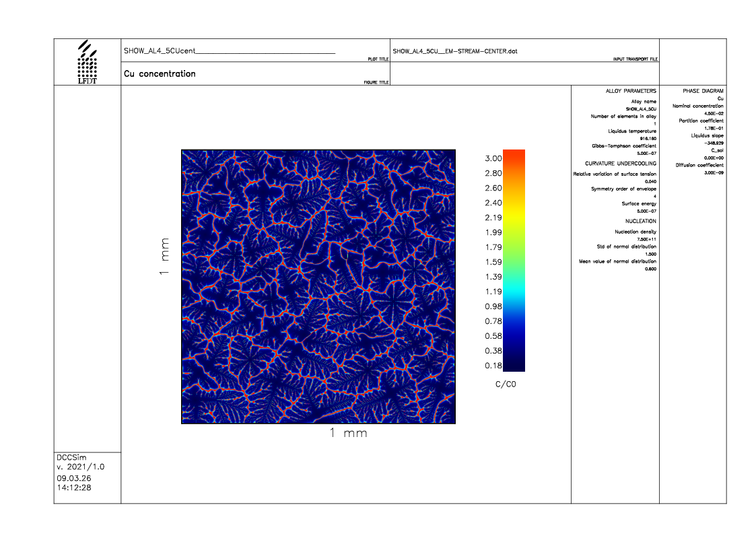
Task: Click the CURVATURE UNDERCOOLING heading
Action: (x=620, y=164)
